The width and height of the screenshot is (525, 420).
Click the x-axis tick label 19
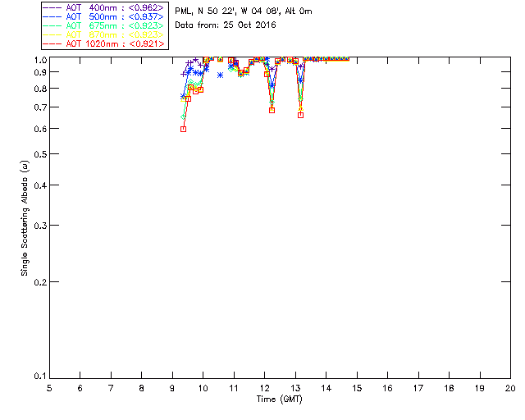[x=480, y=389]
